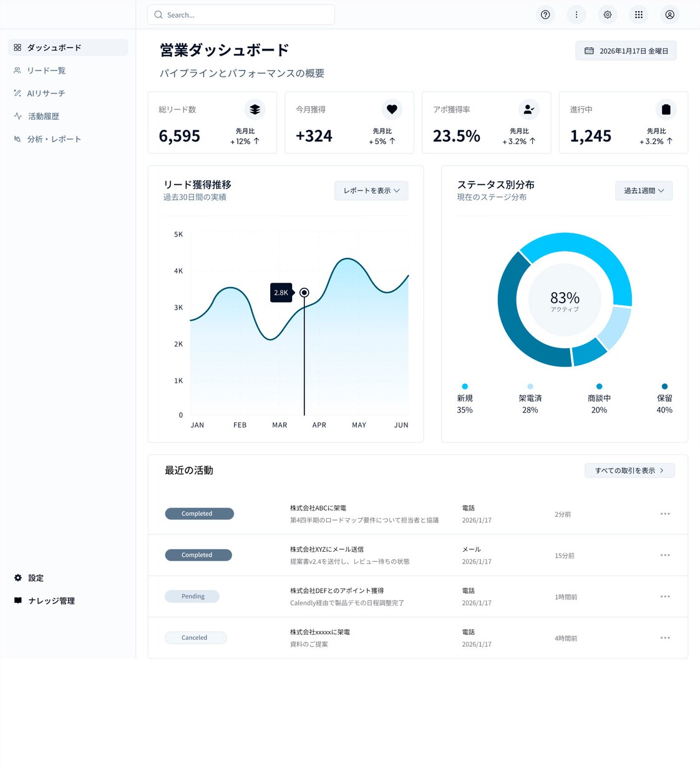Viewport: 700px width, 774px height.
Task: Open the settings gear in top bar
Action: (x=608, y=14)
